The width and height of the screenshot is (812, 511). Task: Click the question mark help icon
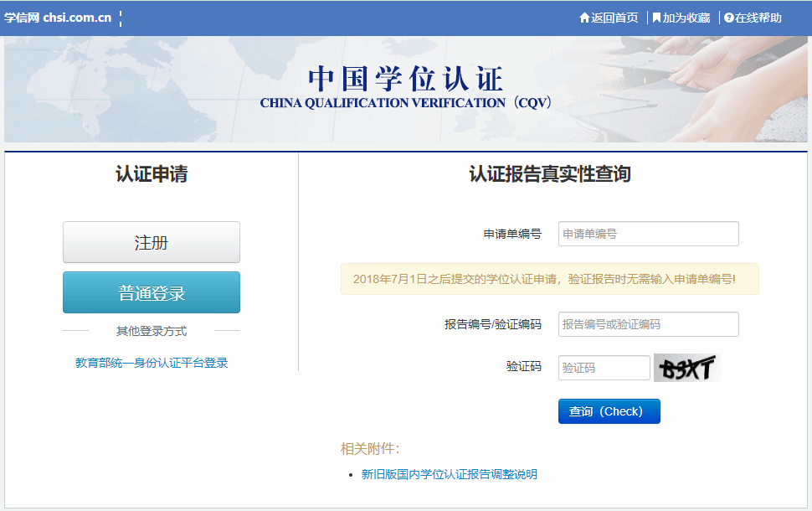pyautogui.click(x=729, y=18)
